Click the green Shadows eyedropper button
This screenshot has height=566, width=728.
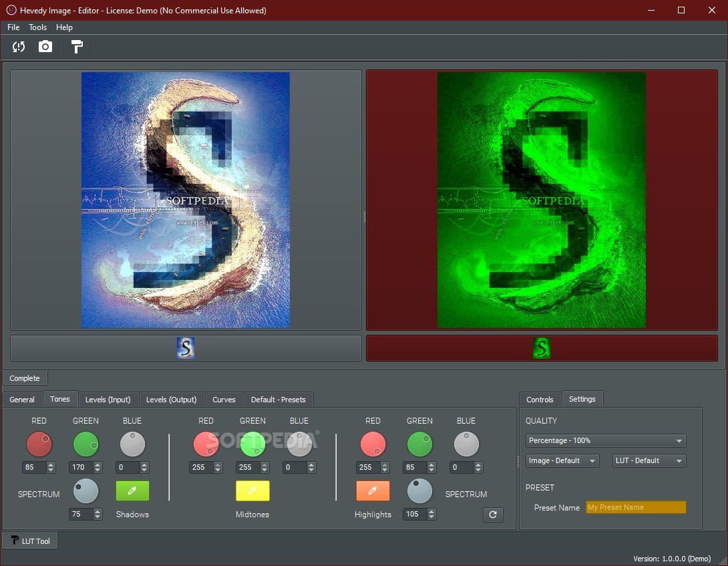[132, 490]
